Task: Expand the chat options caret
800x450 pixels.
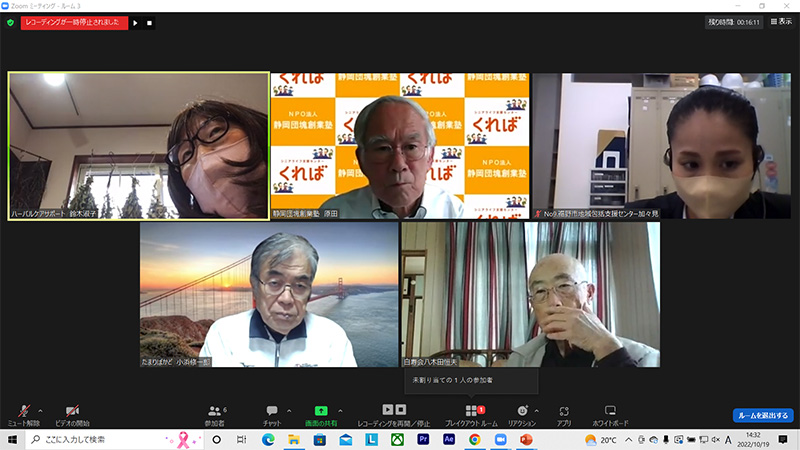Action: coord(289,410)
